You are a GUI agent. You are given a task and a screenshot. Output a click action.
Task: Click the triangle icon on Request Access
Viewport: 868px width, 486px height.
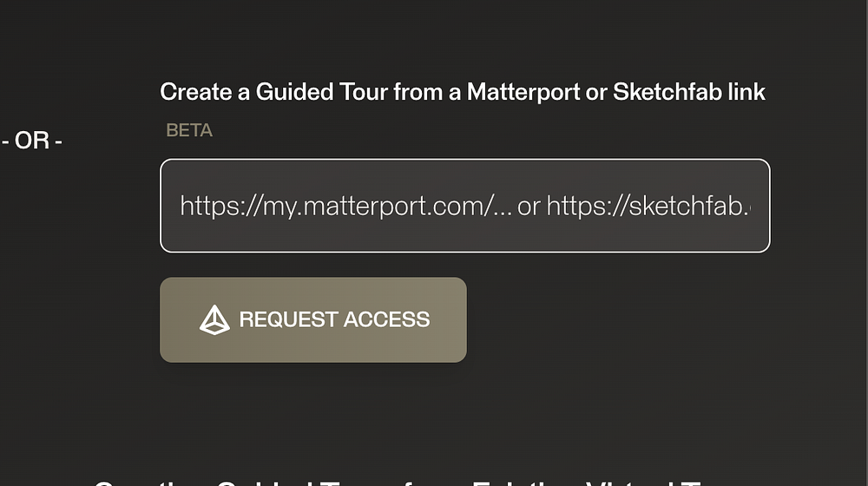click(214, 319)
